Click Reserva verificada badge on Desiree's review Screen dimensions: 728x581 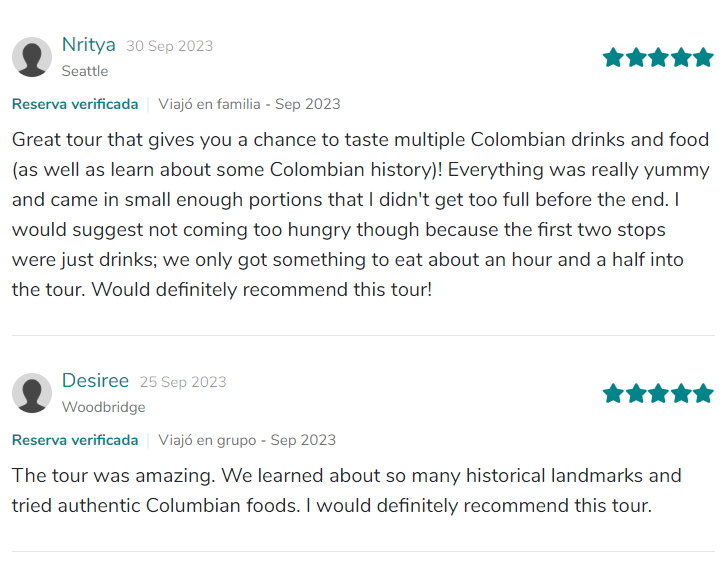(75, 440)
